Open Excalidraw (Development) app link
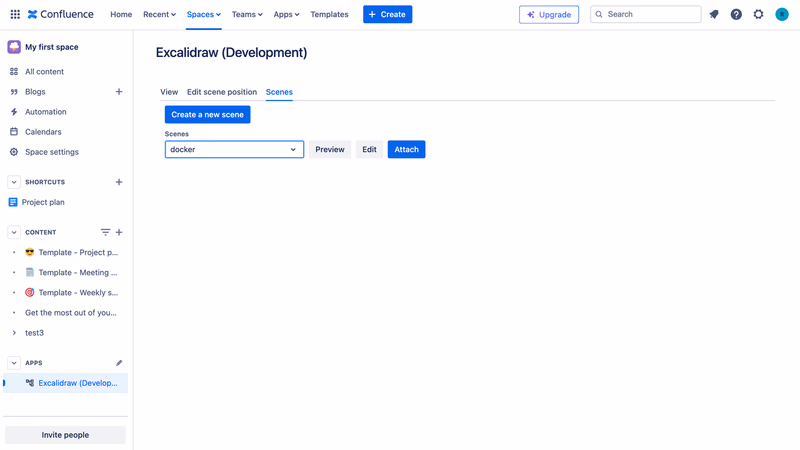The height and width of the screenshot is (450, 800). click(x=78, y=383)
